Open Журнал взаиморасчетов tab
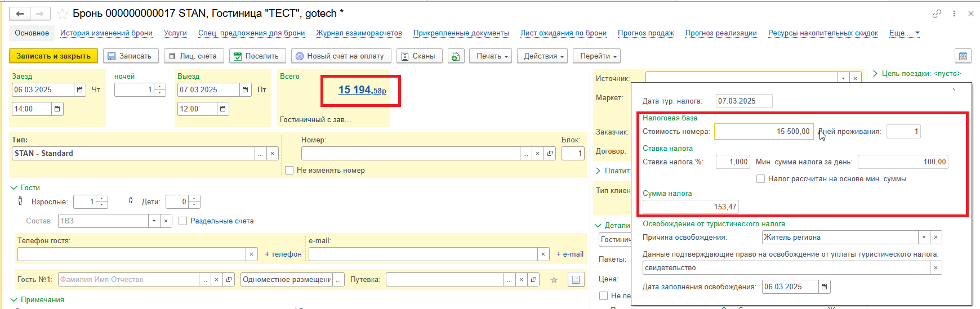The image size is (980, 309). [x=359, y=33]
